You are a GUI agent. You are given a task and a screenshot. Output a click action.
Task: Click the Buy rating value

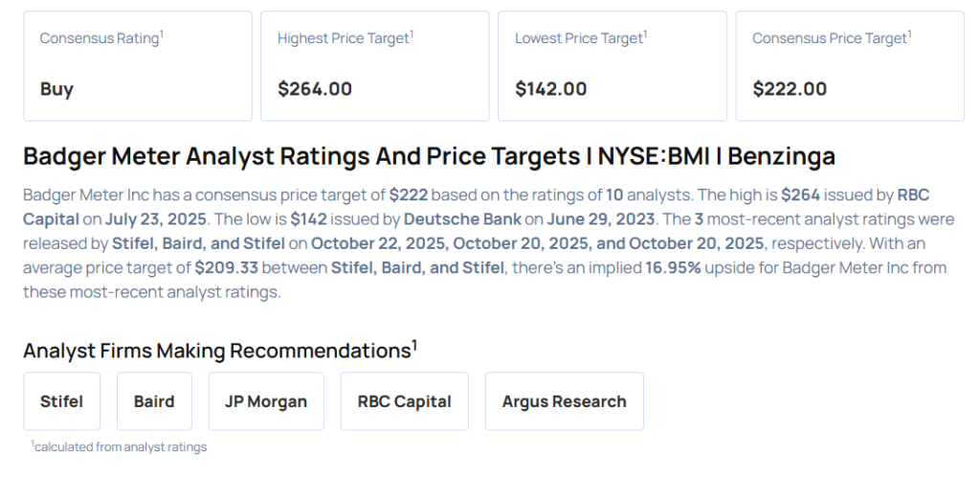pyautogui.click(x=56, y=89)
